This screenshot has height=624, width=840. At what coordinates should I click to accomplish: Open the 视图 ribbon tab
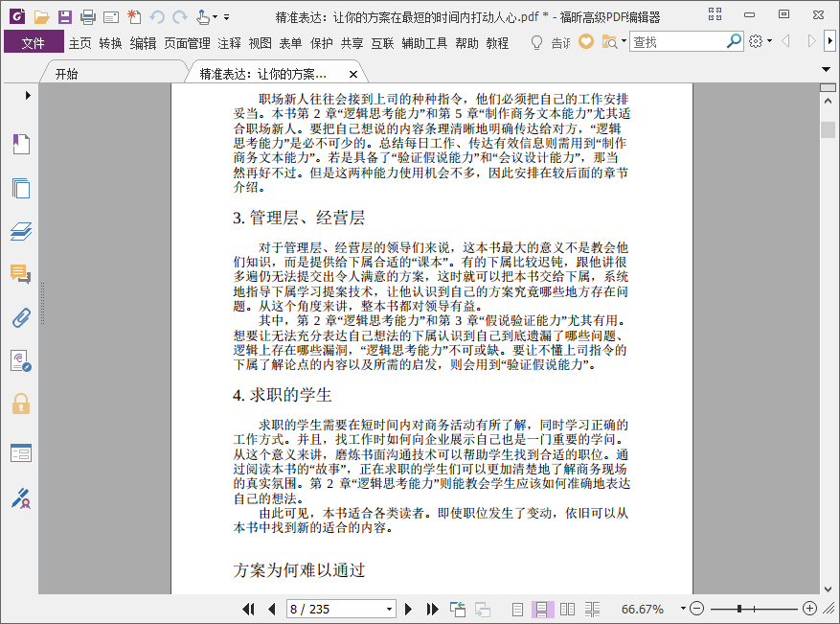click(261, 43)
